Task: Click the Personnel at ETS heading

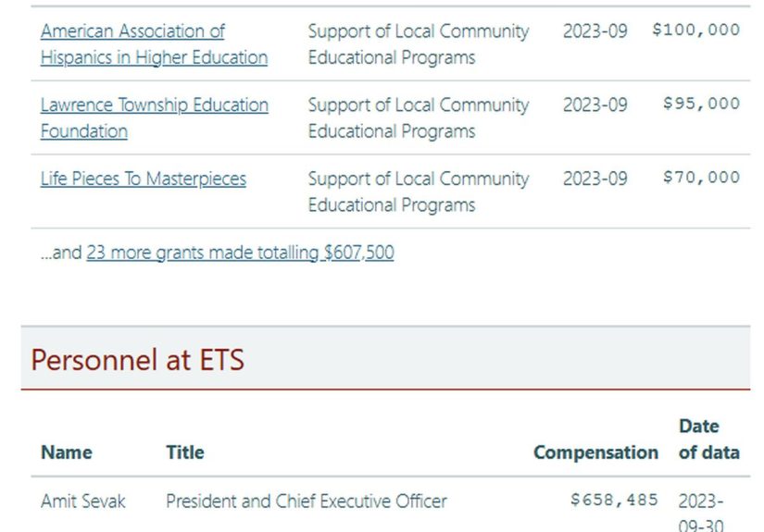Action: pyautogui.click(x=138, y=360)
